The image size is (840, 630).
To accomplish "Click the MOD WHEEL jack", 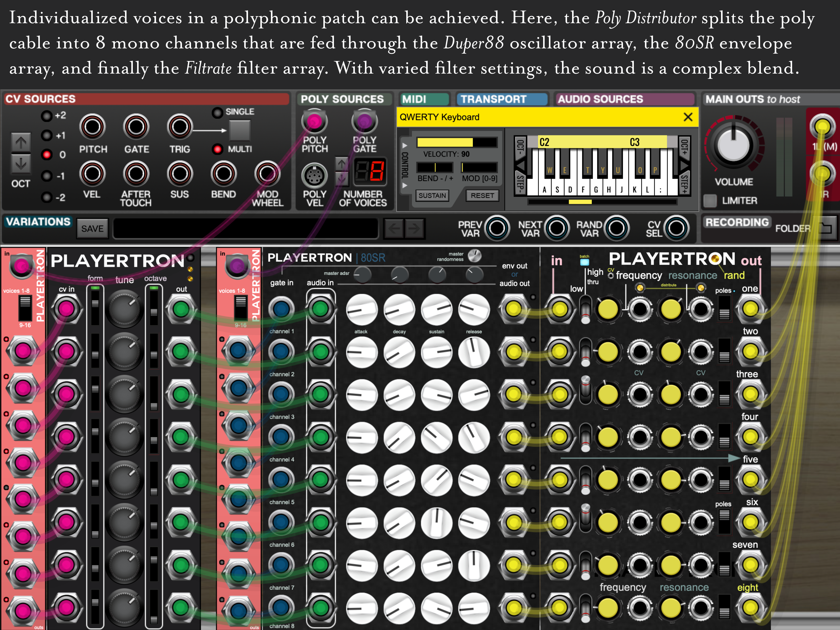I will (267, 174).
